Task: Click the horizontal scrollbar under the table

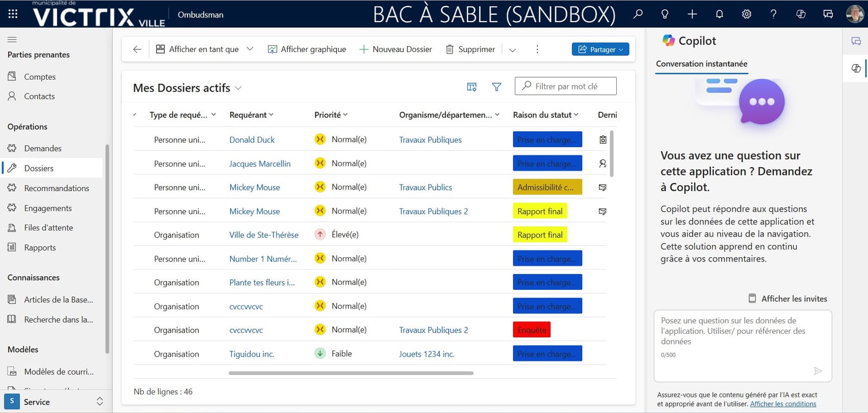Action: tap(351, 373)
